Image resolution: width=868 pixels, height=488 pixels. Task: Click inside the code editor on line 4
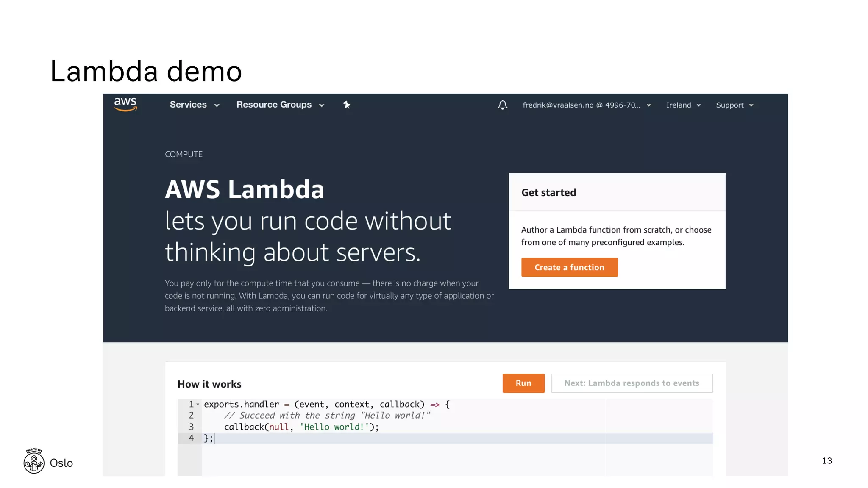458,438
